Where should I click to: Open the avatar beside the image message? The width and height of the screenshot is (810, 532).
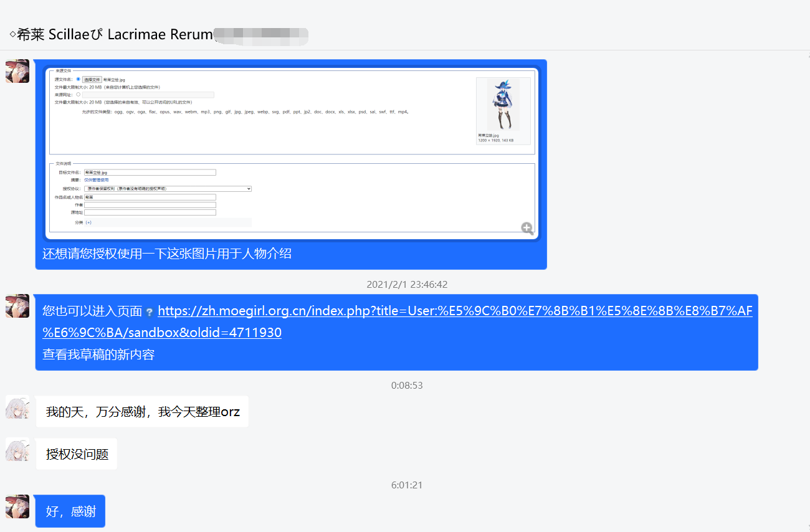(x=17, y=71)
